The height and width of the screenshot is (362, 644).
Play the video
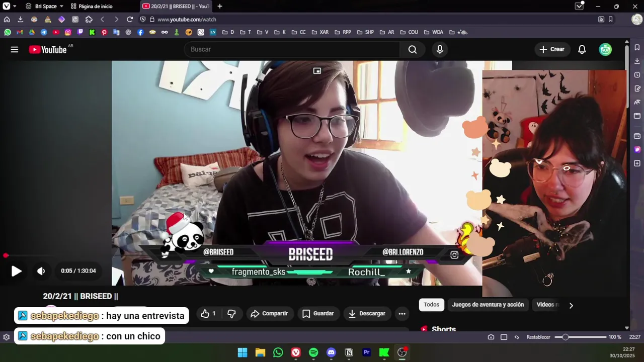tap(16, 271)
